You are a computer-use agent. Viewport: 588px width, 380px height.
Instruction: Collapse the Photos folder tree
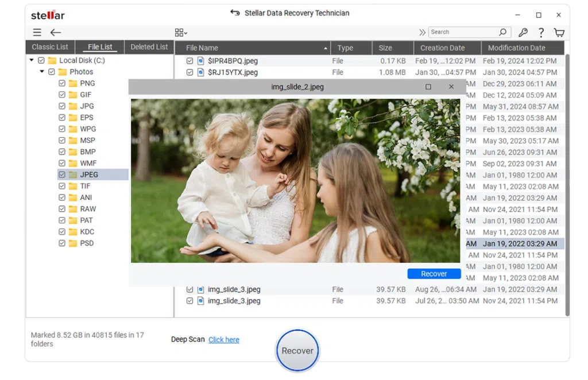[41, 71]
